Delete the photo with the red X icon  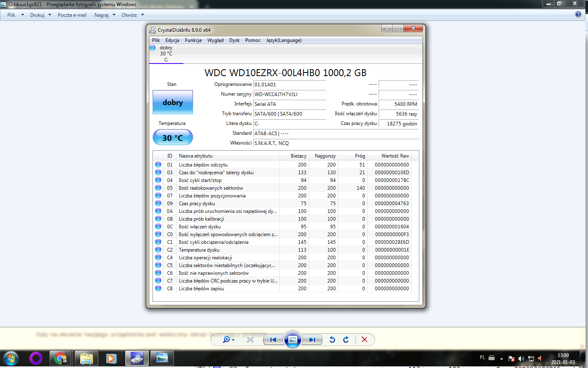tap(364, 340)
